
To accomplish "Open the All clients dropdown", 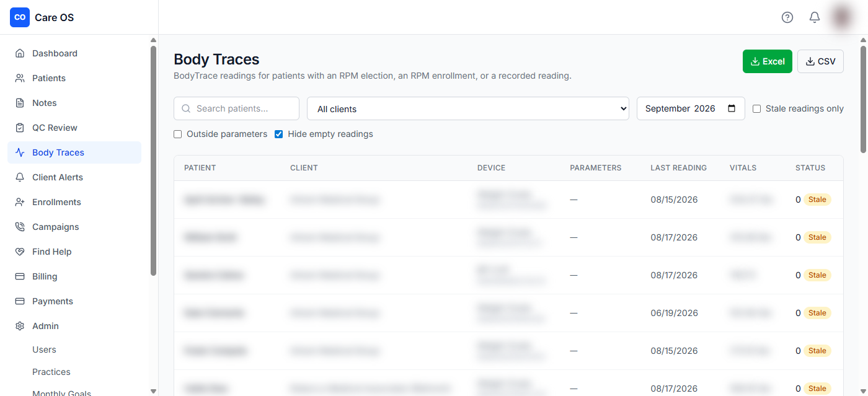I will (468, 108).
